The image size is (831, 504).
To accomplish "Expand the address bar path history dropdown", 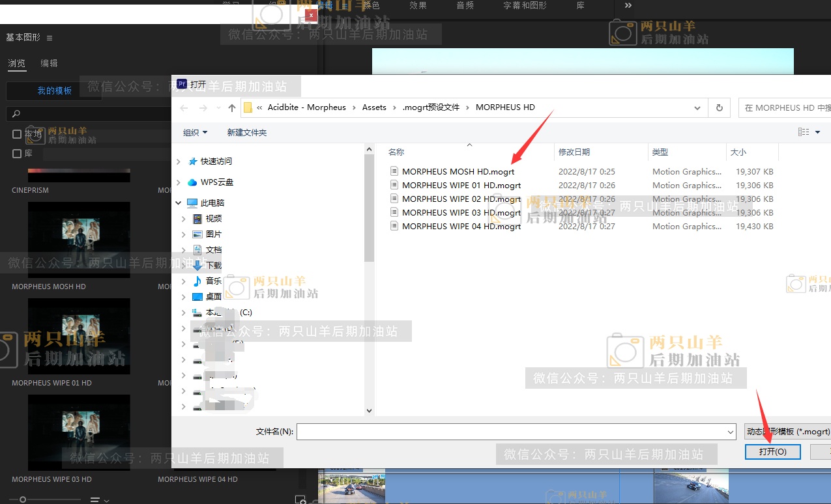I will coord(697,108).
